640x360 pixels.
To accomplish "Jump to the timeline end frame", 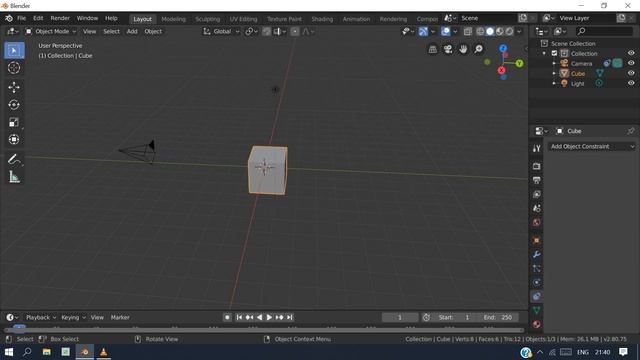I will pyautogui.click(x=289, y=317).
